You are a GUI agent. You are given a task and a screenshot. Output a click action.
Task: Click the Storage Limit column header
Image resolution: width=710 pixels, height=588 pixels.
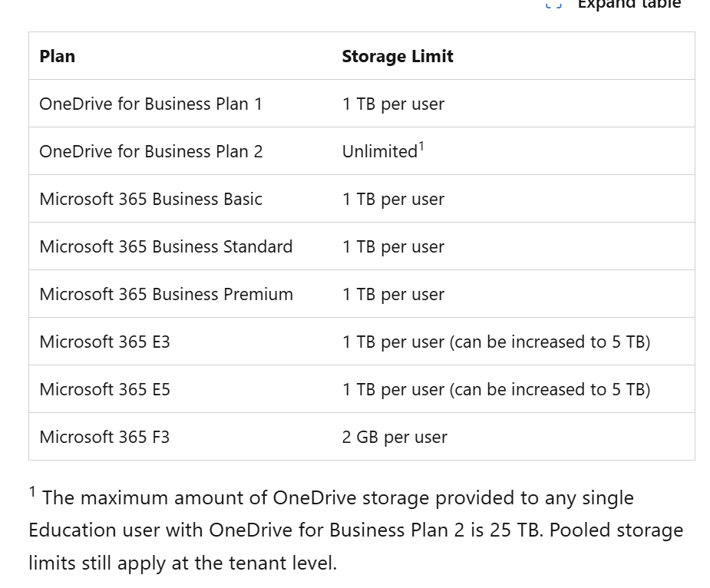(398, 56)
